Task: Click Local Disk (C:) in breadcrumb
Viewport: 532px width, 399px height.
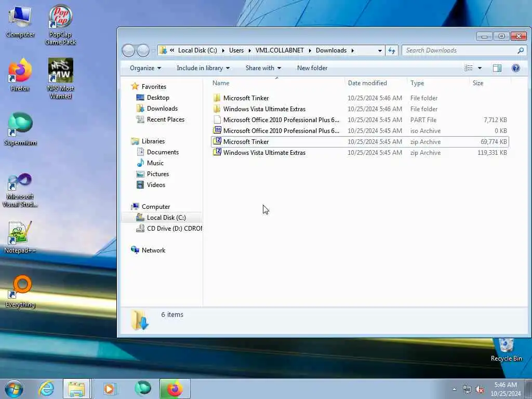Action: (197, 50)
